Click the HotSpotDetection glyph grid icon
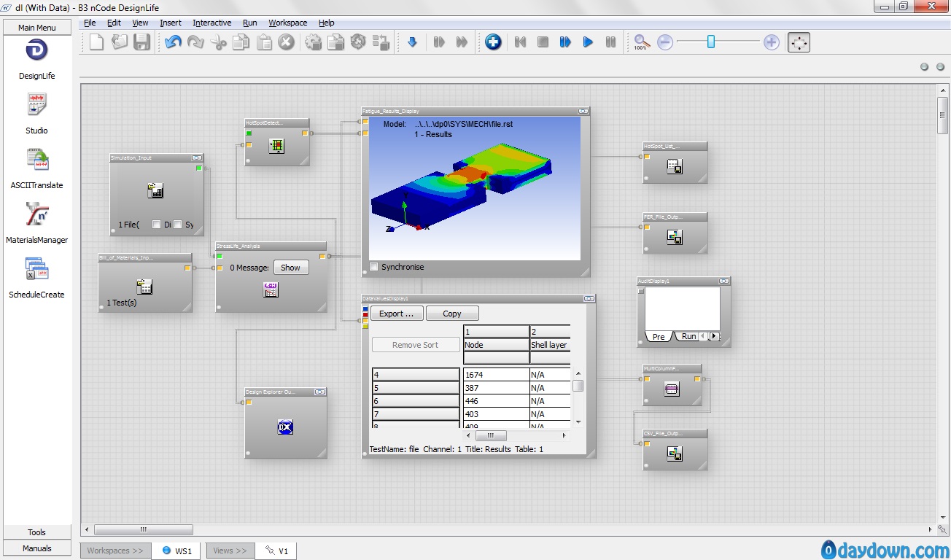 pyautogui.click(x=276, y=146)
